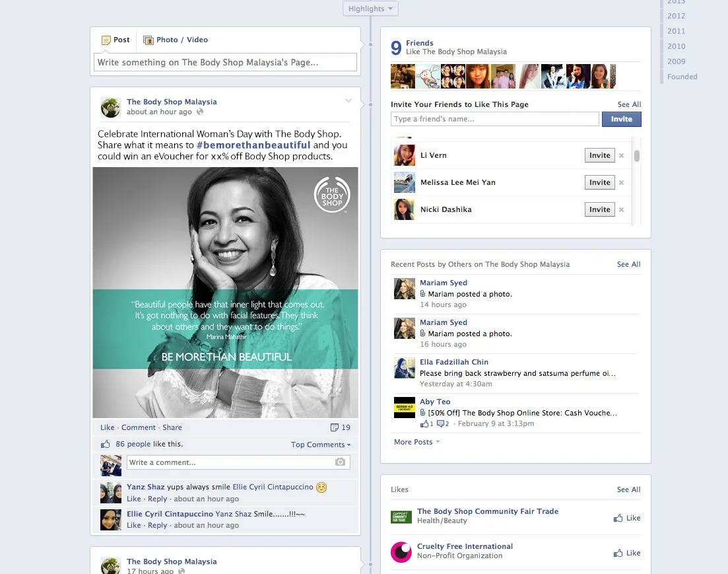
Task: Open Aby Teo's profile link
Action: [x=435, y=401]
